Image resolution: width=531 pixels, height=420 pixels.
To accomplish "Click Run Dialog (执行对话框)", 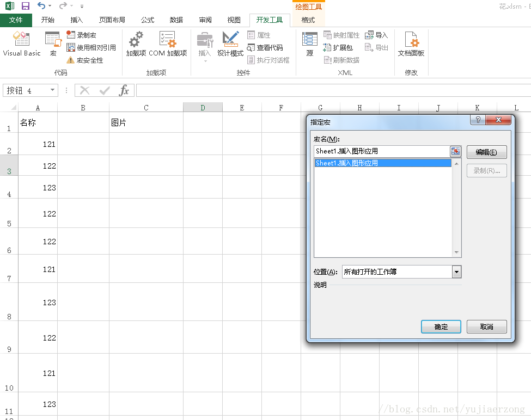I will [x=268, y=60].
